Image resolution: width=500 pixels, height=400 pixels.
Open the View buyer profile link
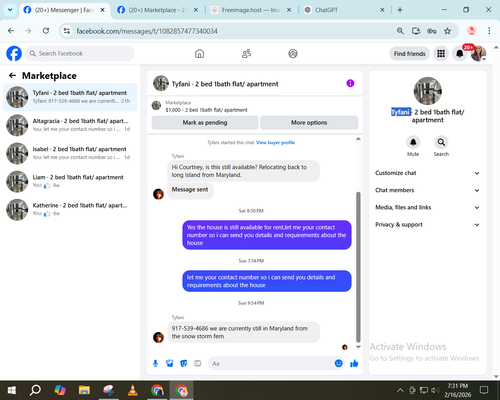(275, 143)
